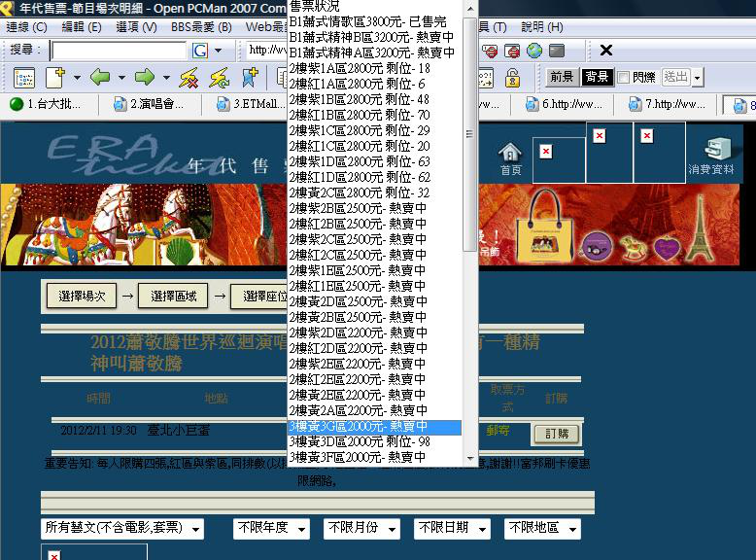Viewport: 756px width, 560px height.
Task: Open the 送出 dropdown arrow
Action: pos(697,77)
